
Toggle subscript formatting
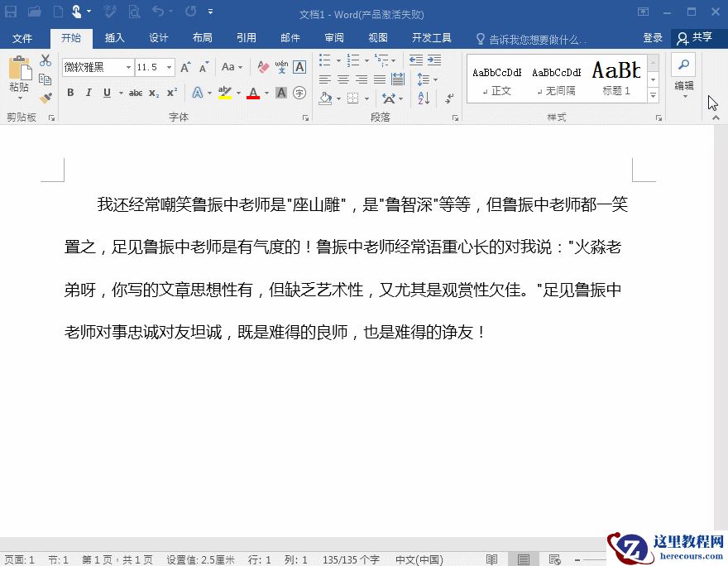(154, 93)
